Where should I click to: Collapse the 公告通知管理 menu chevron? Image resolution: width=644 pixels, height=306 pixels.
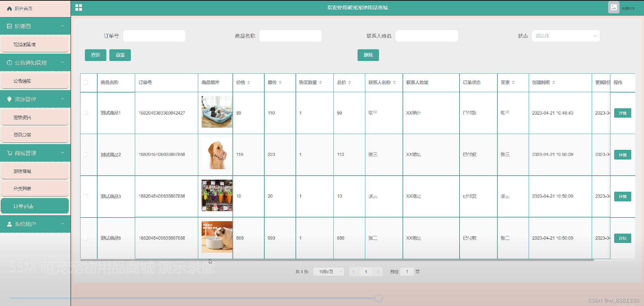coord(62,63)
